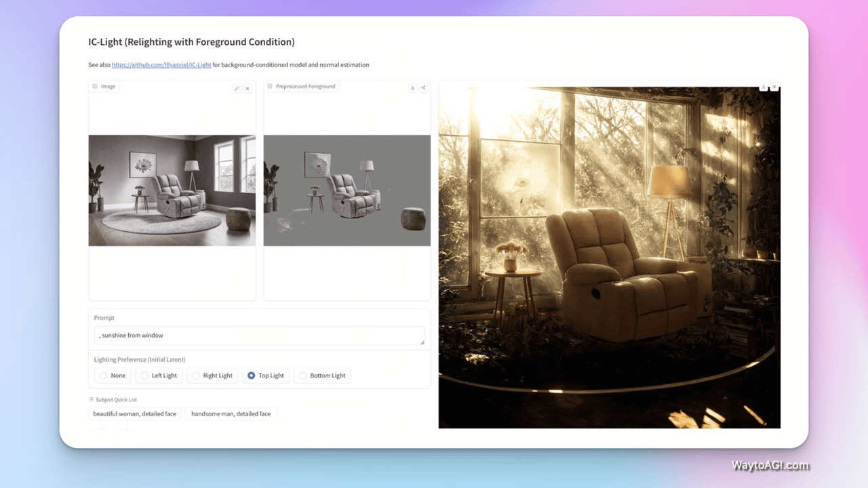Share the Preprocessed Foreground image
The image size is (868, 488).
point(423,87)
